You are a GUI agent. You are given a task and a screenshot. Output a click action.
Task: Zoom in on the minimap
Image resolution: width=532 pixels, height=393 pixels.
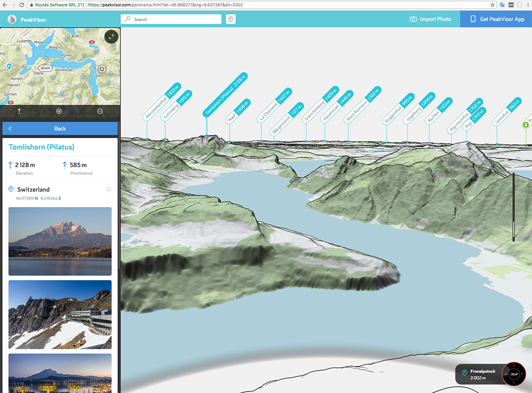pos(59,111)
